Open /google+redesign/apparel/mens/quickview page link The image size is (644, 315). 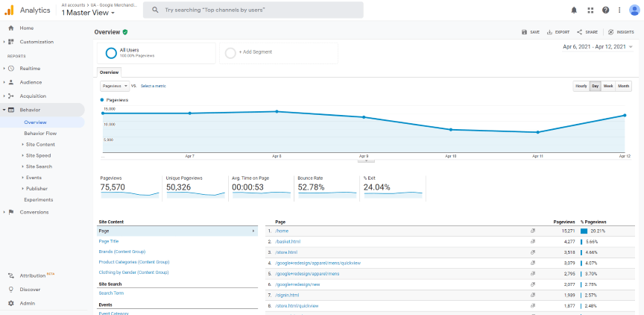pyautogui.click(x=318, y=263)
